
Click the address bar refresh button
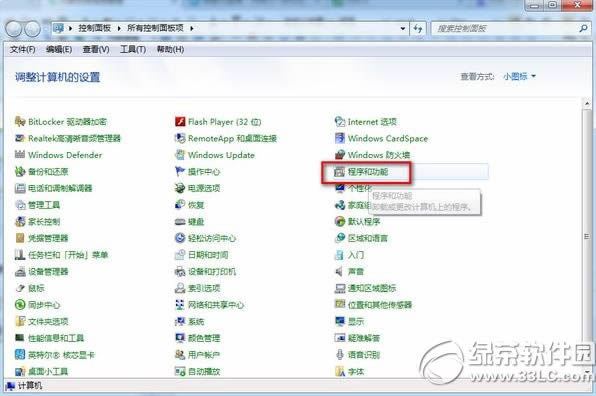418,29
